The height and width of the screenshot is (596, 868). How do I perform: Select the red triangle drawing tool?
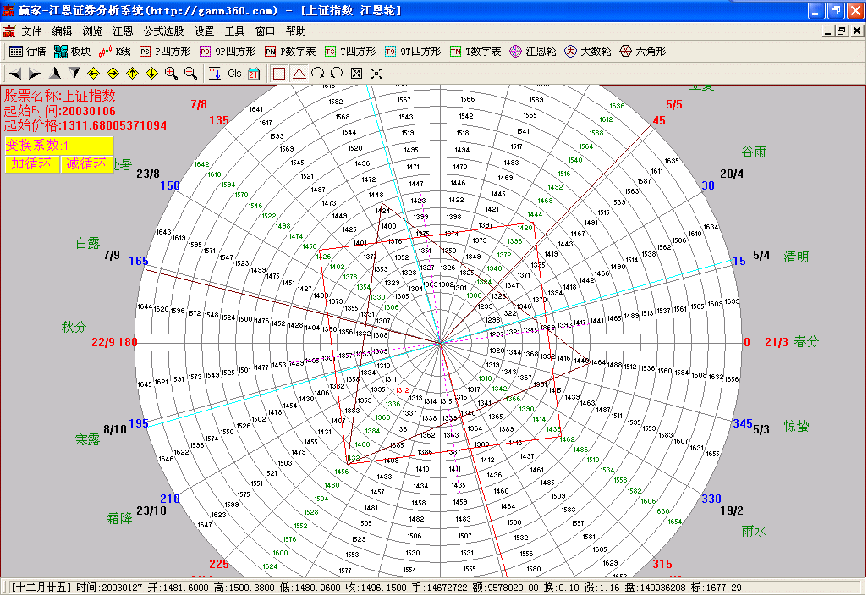coord(299,74)
